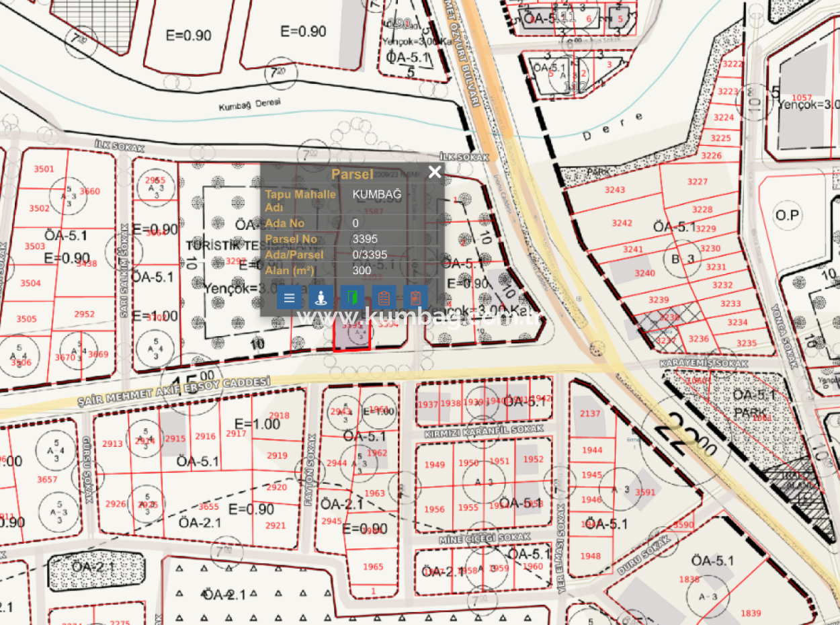Open the rightmost clipboard document icon
The width and height of the screenshot is (840, 625).
[x=415, y=297]
